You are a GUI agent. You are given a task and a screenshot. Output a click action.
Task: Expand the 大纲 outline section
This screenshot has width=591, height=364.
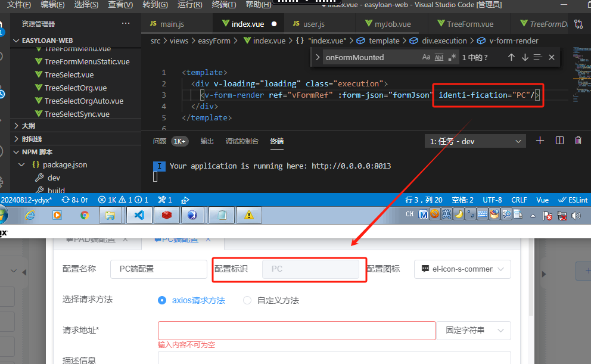click(29, 126)
